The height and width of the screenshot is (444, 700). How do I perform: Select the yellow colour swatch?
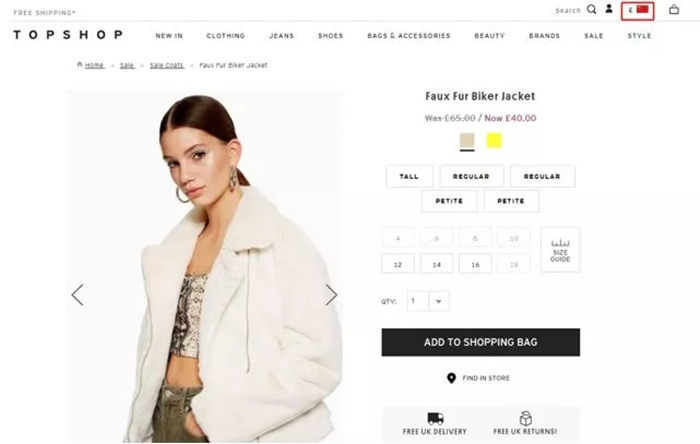click(494, 141)
